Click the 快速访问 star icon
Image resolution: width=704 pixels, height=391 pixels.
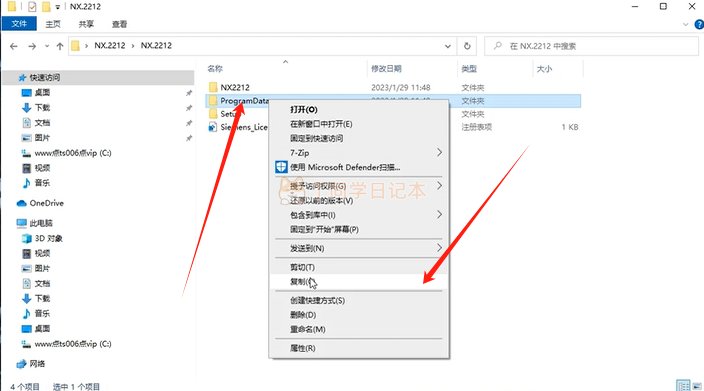click(22, 78)
